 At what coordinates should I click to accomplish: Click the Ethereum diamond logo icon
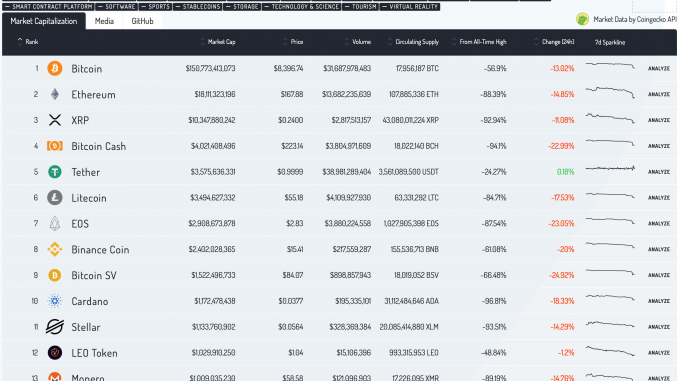(54, 94)
